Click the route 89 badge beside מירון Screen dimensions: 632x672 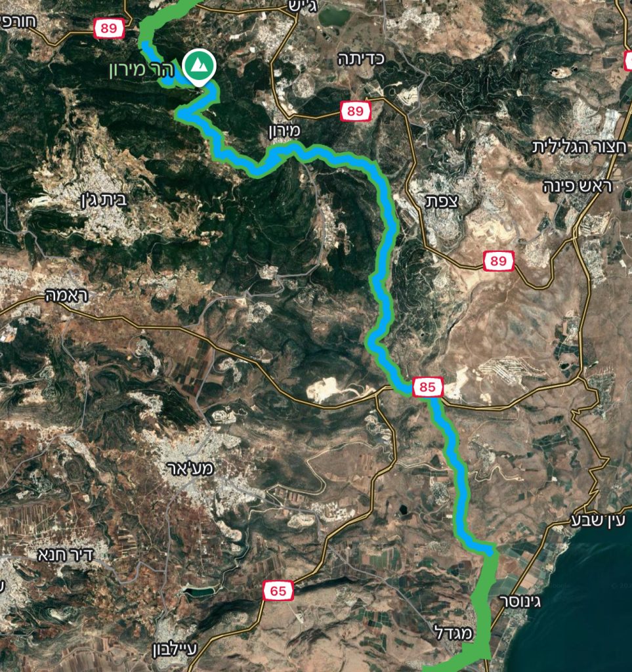(355, 112)
